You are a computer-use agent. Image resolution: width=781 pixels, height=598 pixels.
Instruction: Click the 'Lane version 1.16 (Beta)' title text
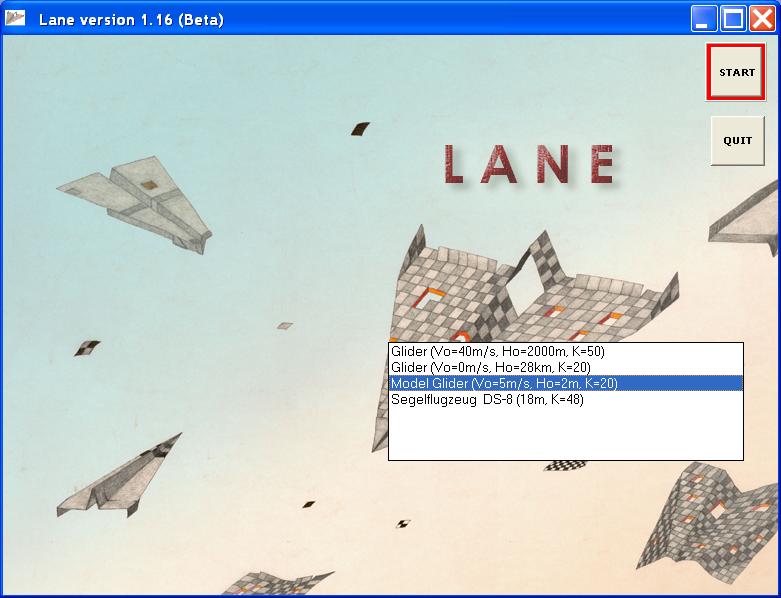pyautogui.click(x=131, y=20)
